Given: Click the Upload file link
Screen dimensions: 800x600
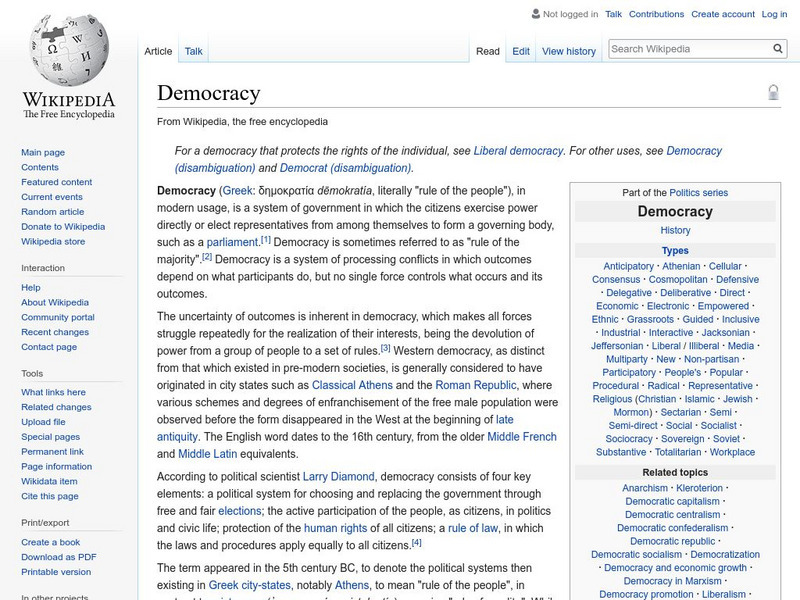Looking at the screenshot, I should (43, 421).
